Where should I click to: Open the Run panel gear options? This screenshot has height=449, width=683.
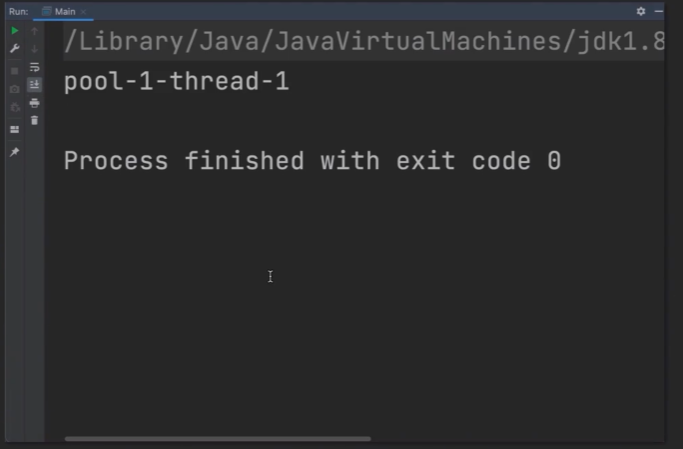pyautogui.click(x=641, y=11)
